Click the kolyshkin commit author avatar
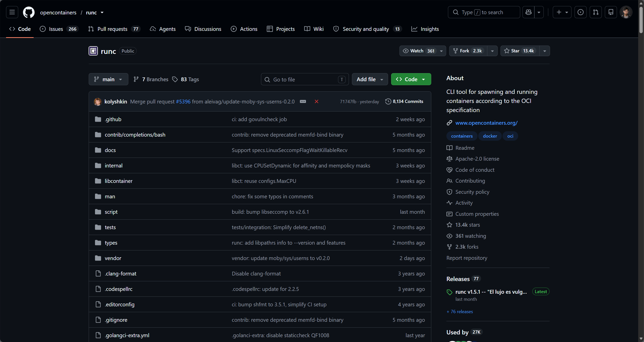 (98, 101)
